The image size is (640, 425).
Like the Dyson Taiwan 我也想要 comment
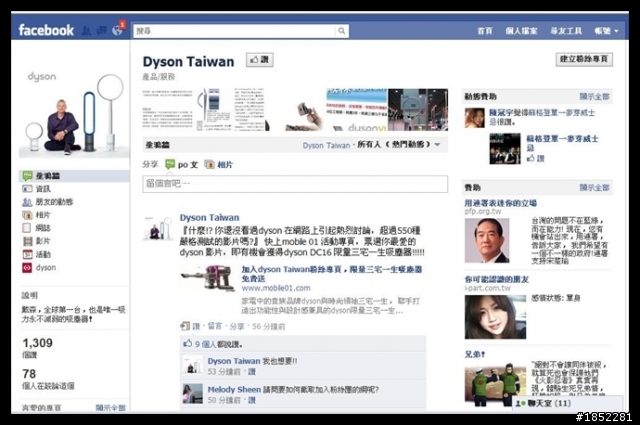click(252, 372)
